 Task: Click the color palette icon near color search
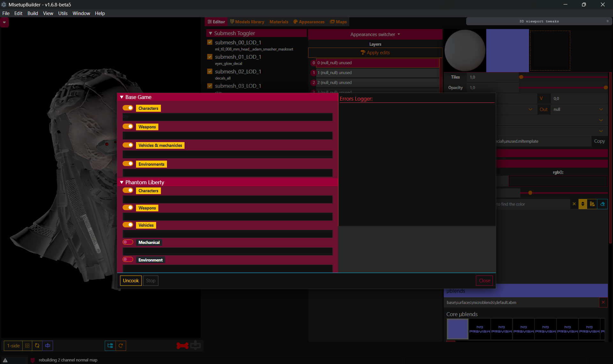[x=592, y=204]
